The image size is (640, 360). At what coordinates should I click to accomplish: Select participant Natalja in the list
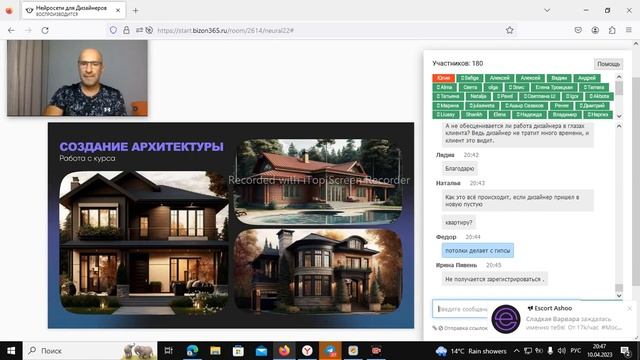point(478,96)
